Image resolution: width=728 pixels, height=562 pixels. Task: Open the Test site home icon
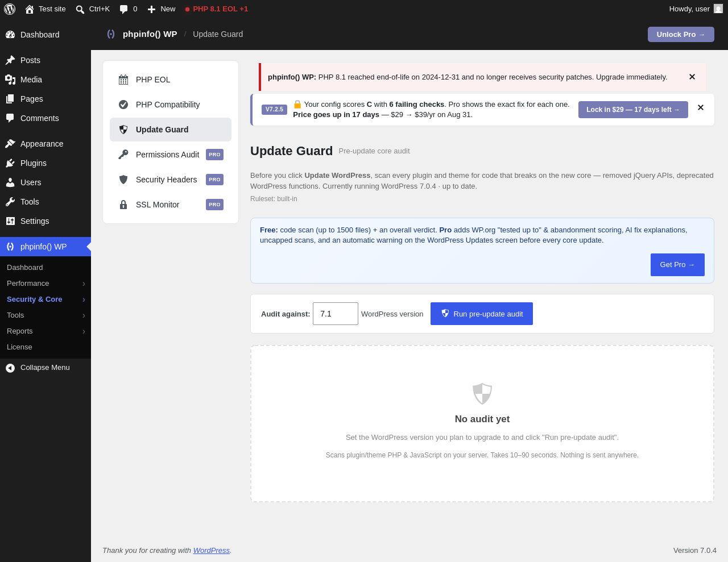point(30,9)
